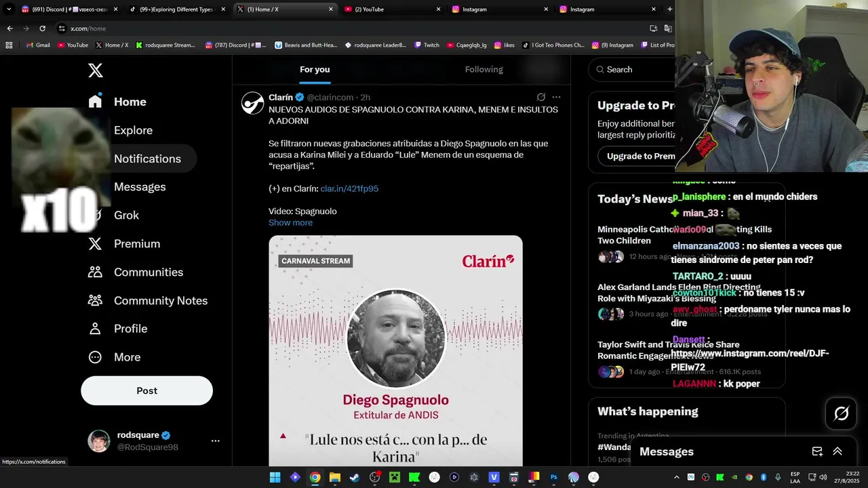Open account menu dots beside rodsquare
868x488 pixels.
coord(215,441)
